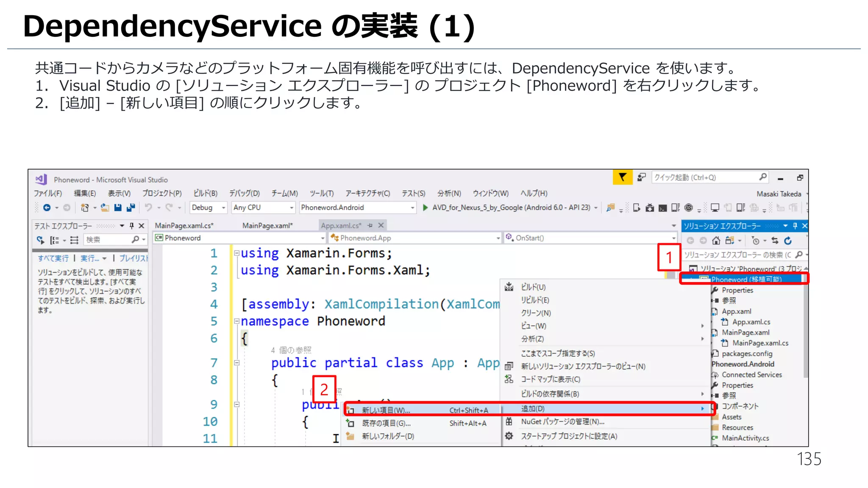
Task: Click the Visual Studio logo icon
Action: [41, 179]
